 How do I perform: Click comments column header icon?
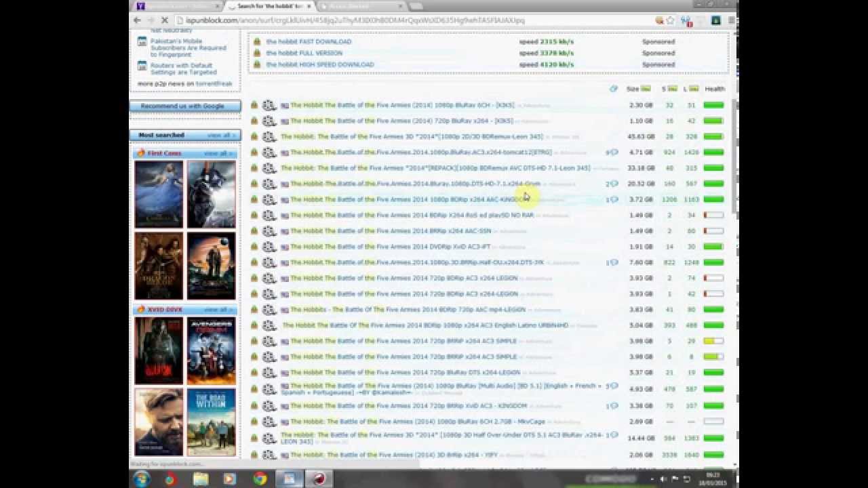(x=614, y=89)
